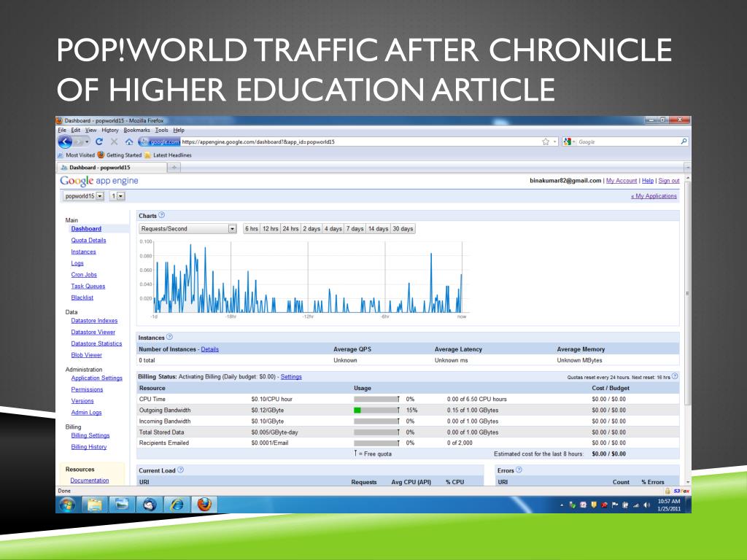The width and height of the screenshot is (747, 560).
Task: Open billing status Settings link
Action: pos(291,377)
